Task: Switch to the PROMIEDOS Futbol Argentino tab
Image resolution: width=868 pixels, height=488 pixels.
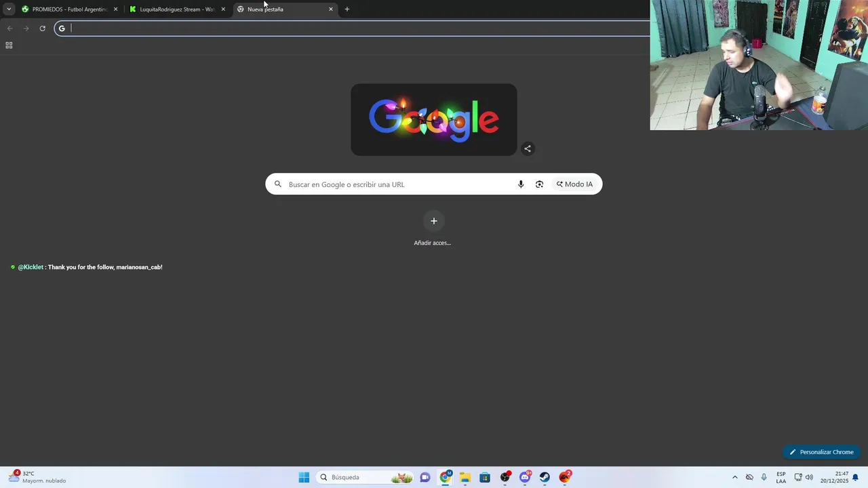Action: pos(70,9)
